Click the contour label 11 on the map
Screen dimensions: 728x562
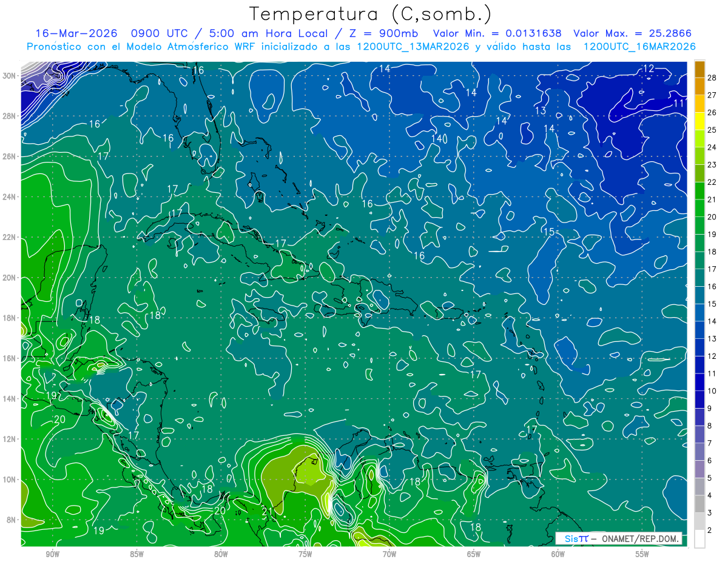tap(679, 103)
